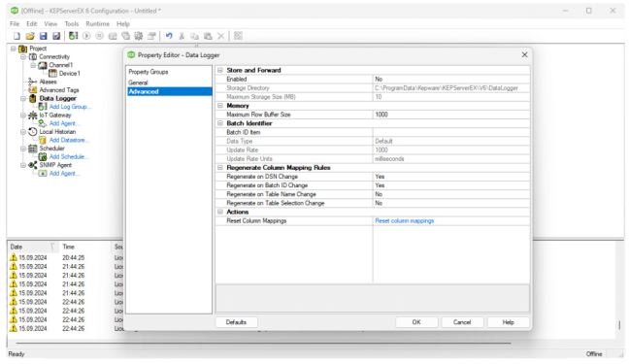Image resolution: width=629 pixels, height=364 pixels.
Task: Click the Date column header in log
Action: (33, 247)
